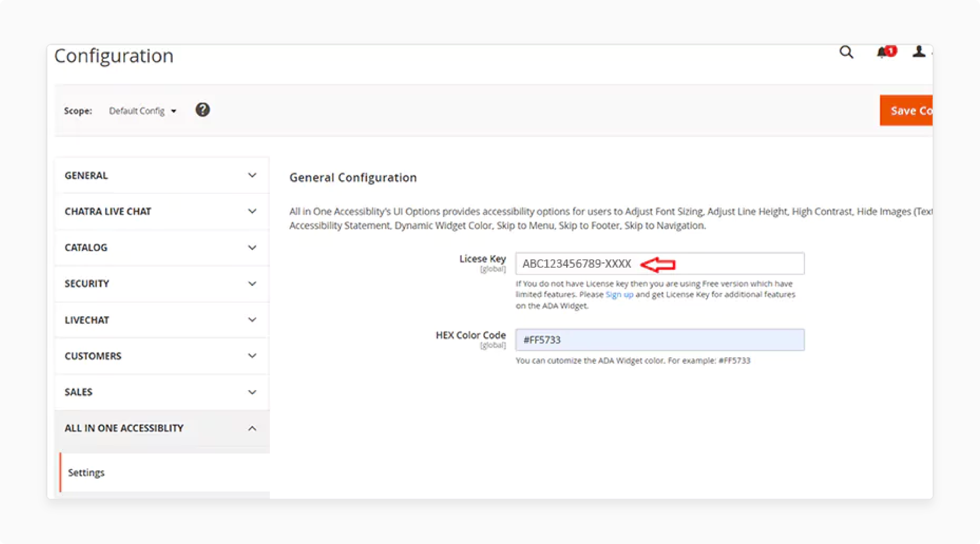980x544 pixels.
Task: Expand the SECURITY section chevron
Action: point(252,284)
